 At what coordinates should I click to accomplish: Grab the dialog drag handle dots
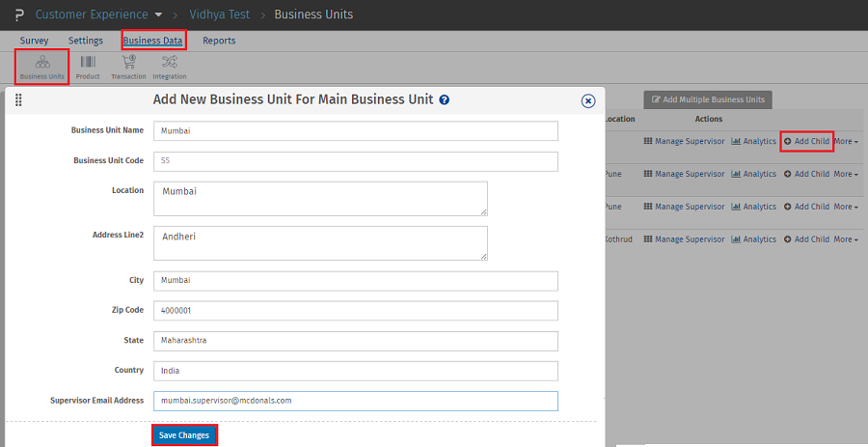point(18,100)
